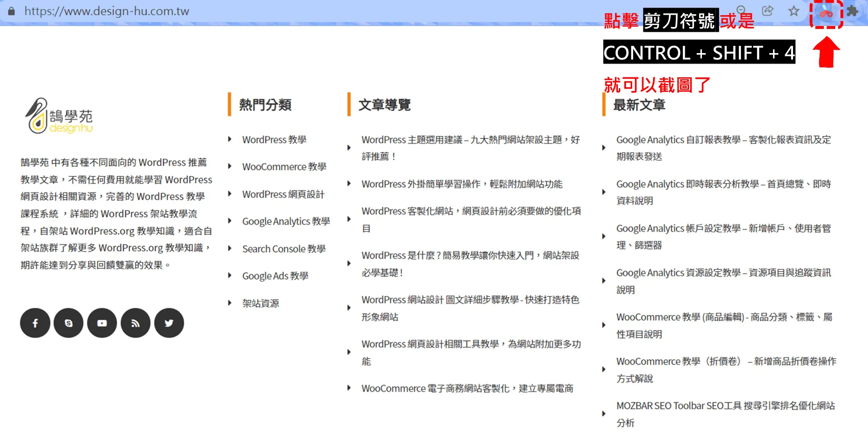
Task: Open the puzzle-piece extensions menu
Action: 852,11
